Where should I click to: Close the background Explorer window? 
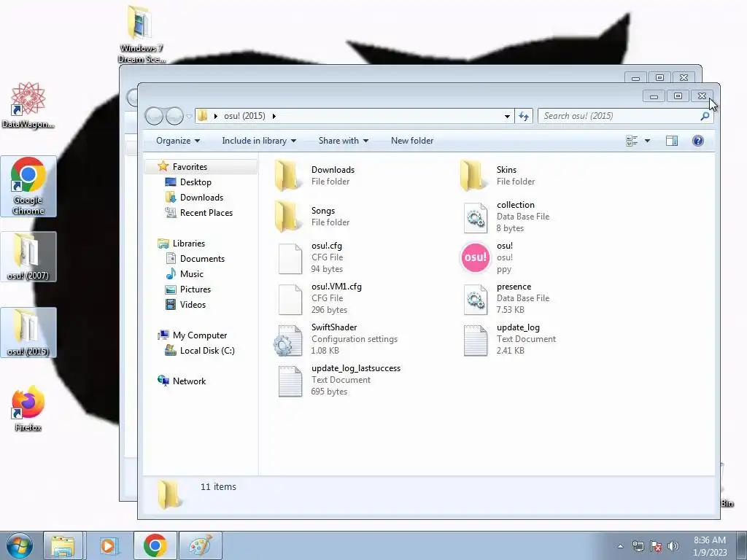coord(684,77)
